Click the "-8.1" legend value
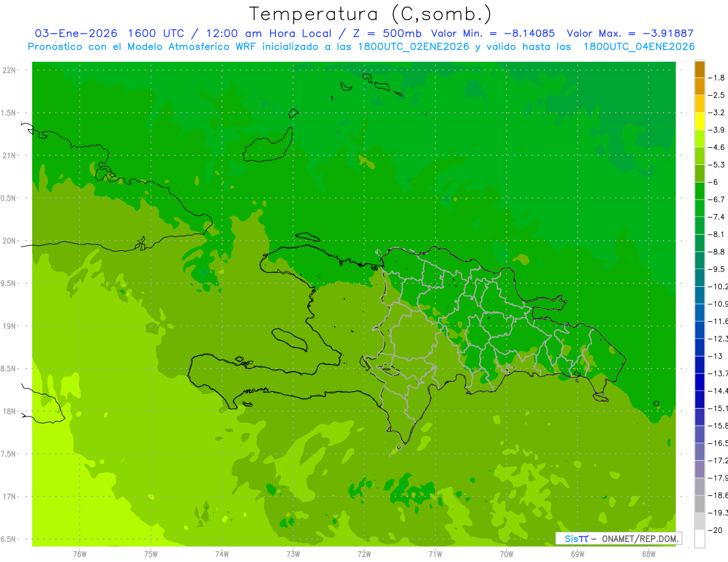 click(717, 234)
